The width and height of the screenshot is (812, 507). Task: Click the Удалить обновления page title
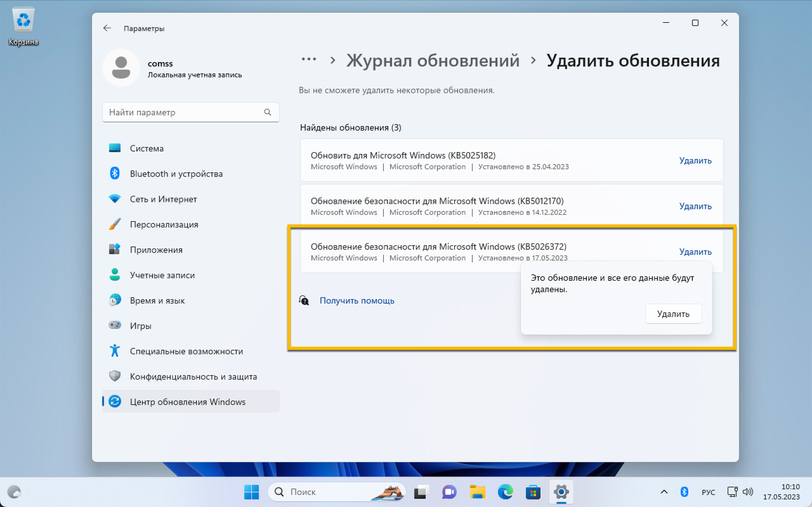coord(633,61)
